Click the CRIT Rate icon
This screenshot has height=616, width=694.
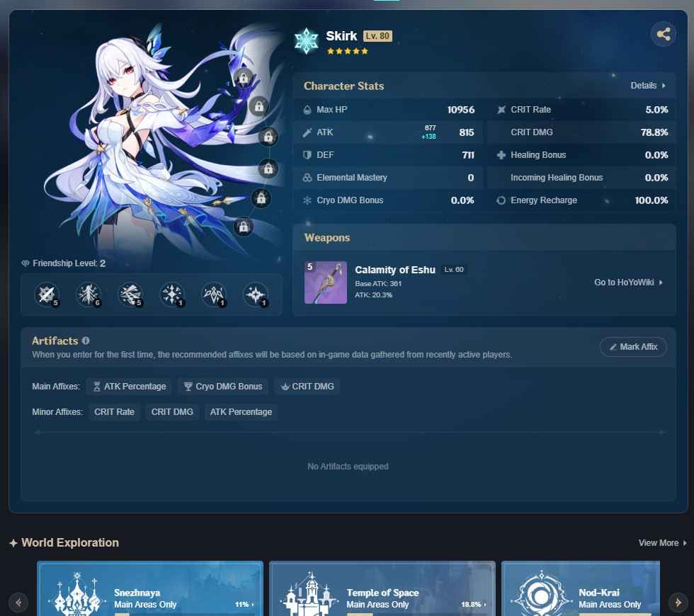501,110
